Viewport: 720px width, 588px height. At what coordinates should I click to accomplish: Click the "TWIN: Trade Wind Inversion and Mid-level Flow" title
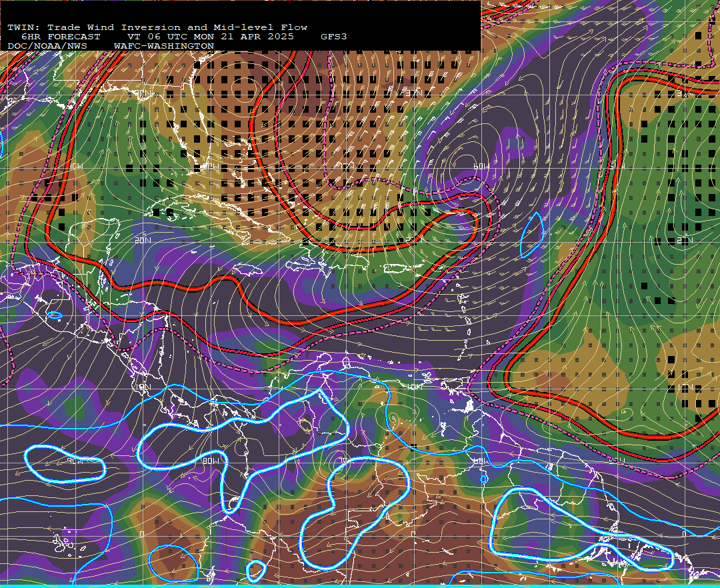(157, 27)
